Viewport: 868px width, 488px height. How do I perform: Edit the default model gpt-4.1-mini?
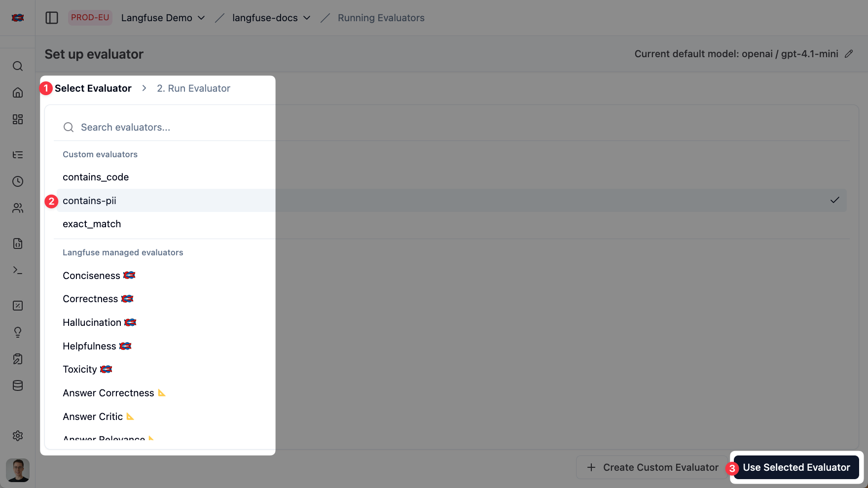coord(850,54)
